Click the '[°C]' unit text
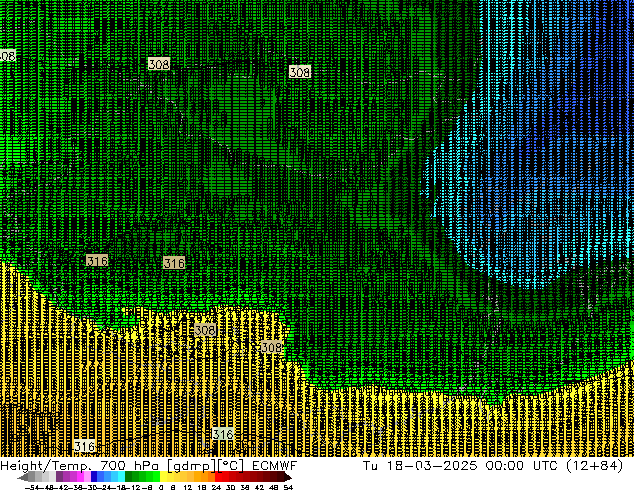 (x=231, y=466)
